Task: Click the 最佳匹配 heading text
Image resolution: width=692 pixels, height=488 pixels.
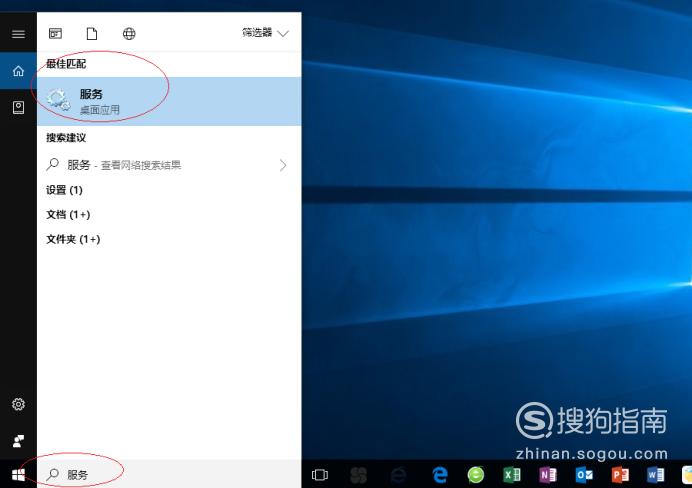Action: (66, 64)
